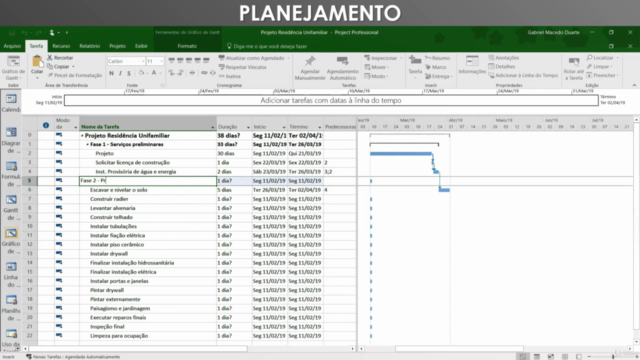The image size is (640, 360).
Task: Select the Construir radier task
Action: tap(109, 199)
